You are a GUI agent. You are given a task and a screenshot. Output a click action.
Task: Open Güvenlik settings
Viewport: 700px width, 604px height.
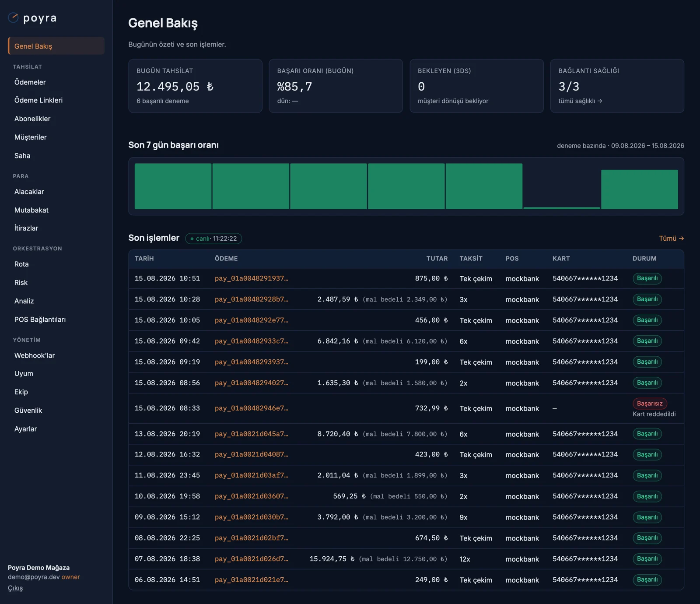tap(28, 410)
